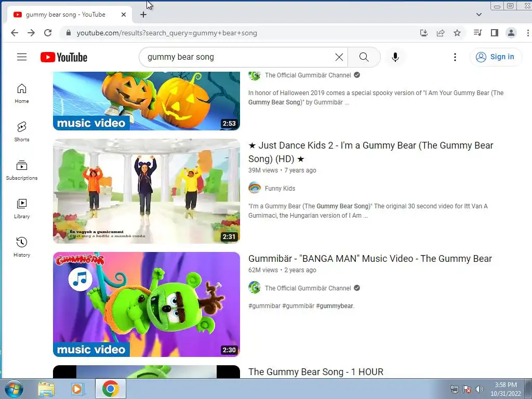Open History in the sidebar
Image resolution: width=532 pixels, height=399 pixels.
tap(22, 247)
